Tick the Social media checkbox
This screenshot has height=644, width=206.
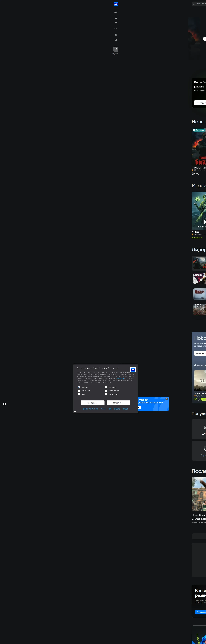pos(106,394)
